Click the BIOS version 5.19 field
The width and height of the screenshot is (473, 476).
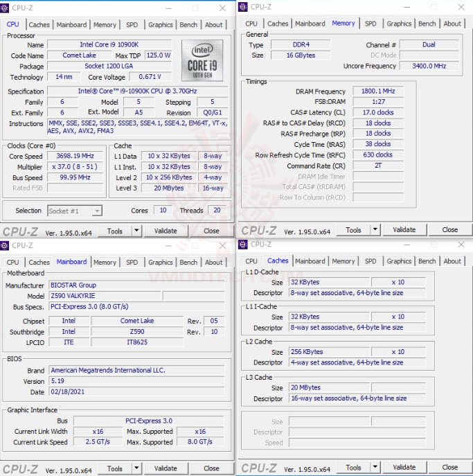136,381
